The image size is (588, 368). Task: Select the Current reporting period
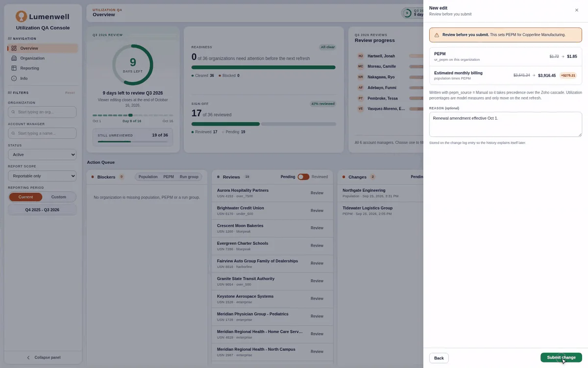click(x=26, y=197)
